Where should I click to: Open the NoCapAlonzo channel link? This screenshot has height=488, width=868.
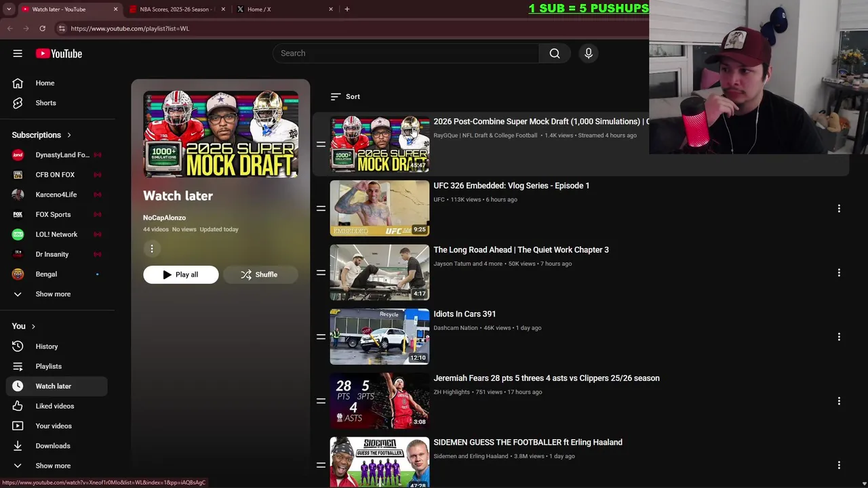pyautogui.click(x=164, y=218)
